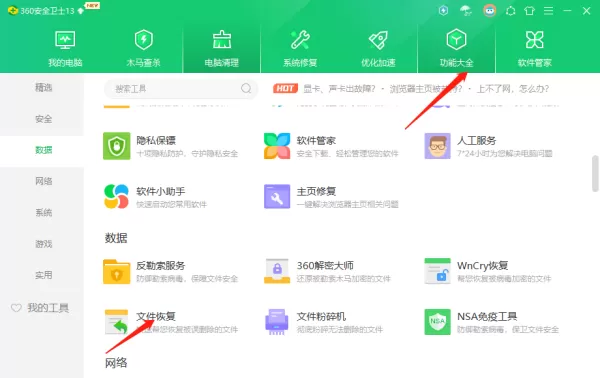Click the 360解密大师 title text

(325, 265)
